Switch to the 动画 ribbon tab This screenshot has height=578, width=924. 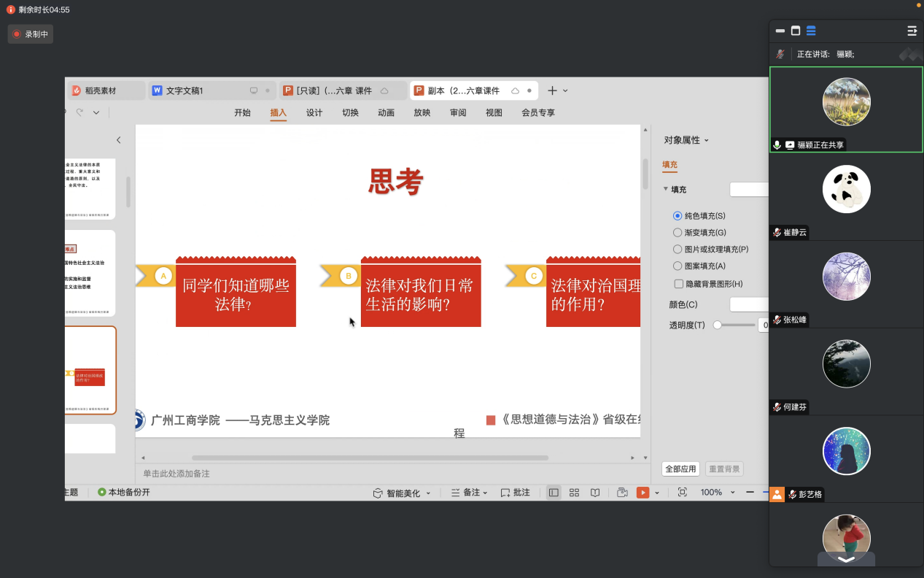point(386,112)
